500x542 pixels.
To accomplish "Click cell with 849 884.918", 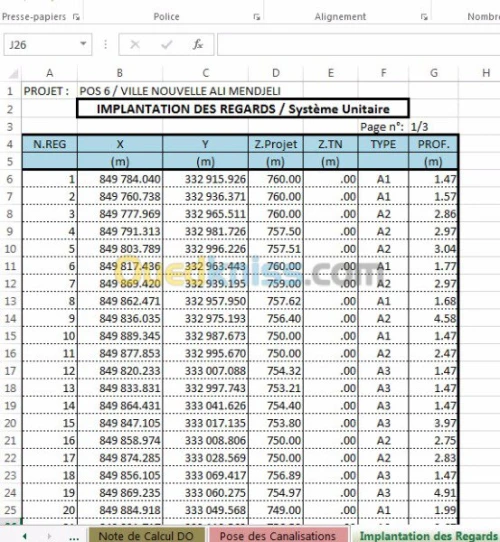I will (120, 510).
